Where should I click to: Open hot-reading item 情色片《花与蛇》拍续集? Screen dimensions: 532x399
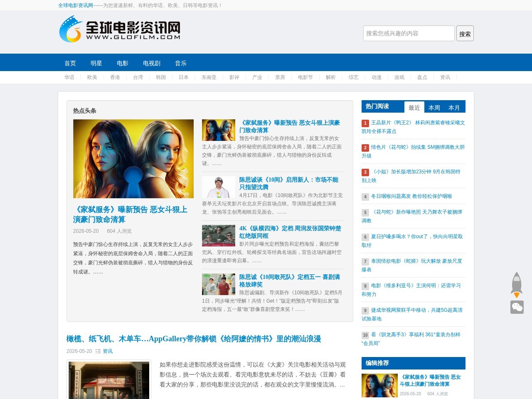click(x=413, y=151)
